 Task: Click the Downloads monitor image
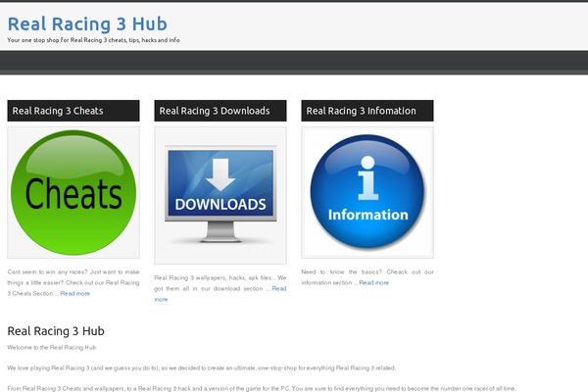pos(220,195)
